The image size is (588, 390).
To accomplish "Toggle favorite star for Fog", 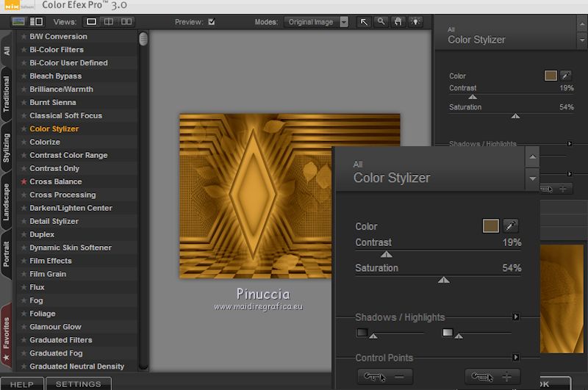I will [24, 300].
